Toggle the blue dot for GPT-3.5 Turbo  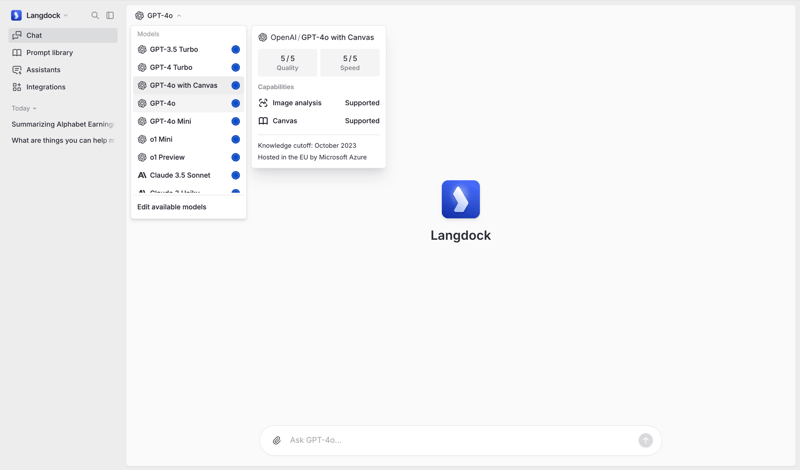click(235, 50)
